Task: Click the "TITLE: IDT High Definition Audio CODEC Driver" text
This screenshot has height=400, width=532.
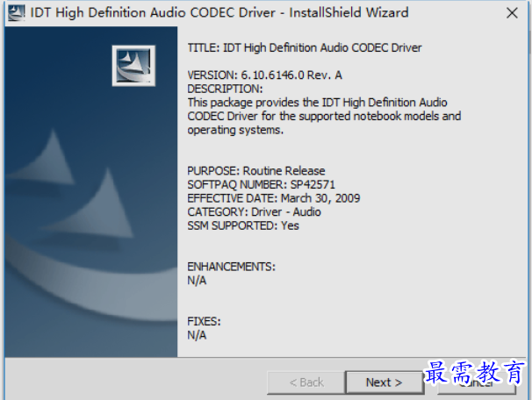Action: [305, 47]
